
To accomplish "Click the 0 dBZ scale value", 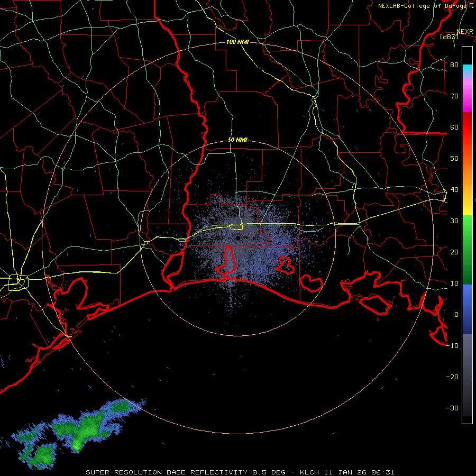I will (456, 315).
